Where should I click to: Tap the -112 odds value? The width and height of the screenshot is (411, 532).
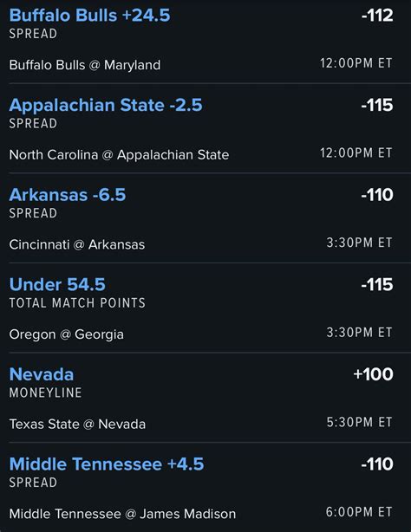(377, 16)
